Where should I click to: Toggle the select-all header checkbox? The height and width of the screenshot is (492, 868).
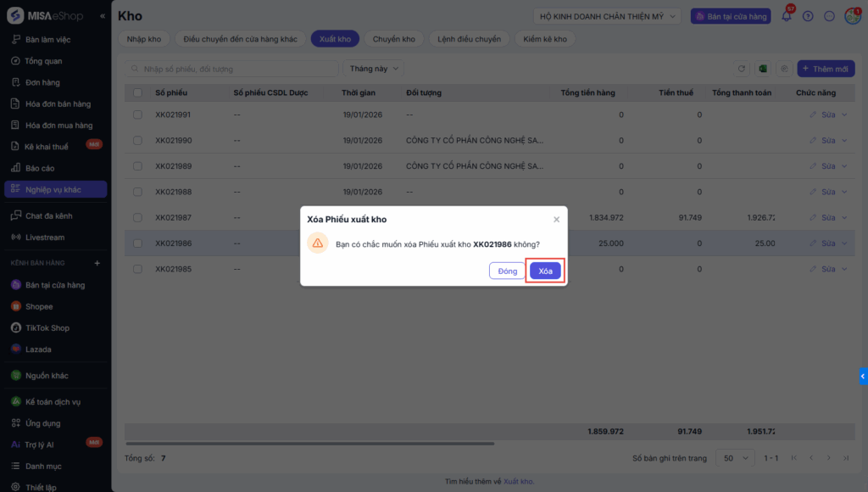coord(138,92)
